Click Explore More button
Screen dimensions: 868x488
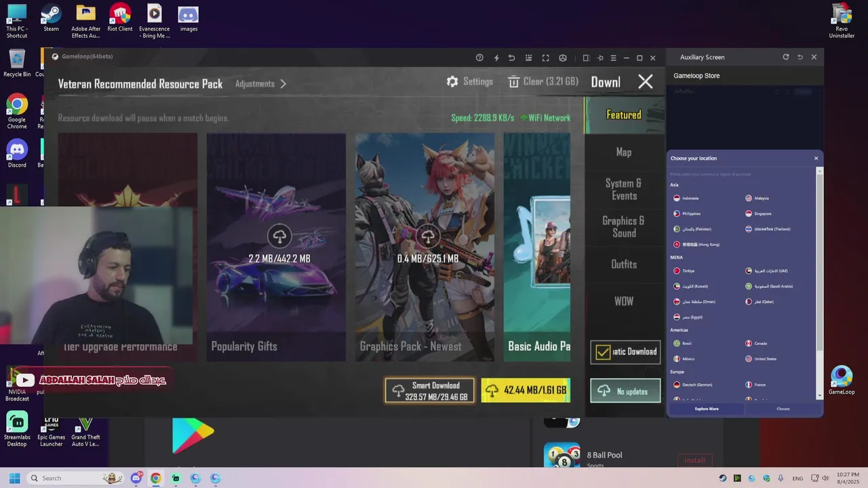[x=707, y=409]
